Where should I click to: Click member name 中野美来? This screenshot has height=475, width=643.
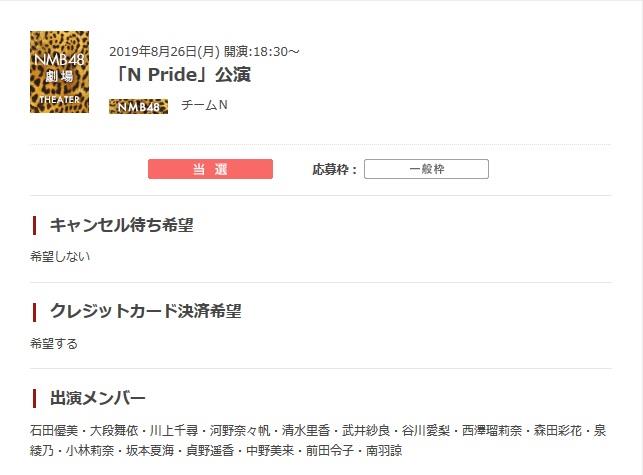(270, 450)
